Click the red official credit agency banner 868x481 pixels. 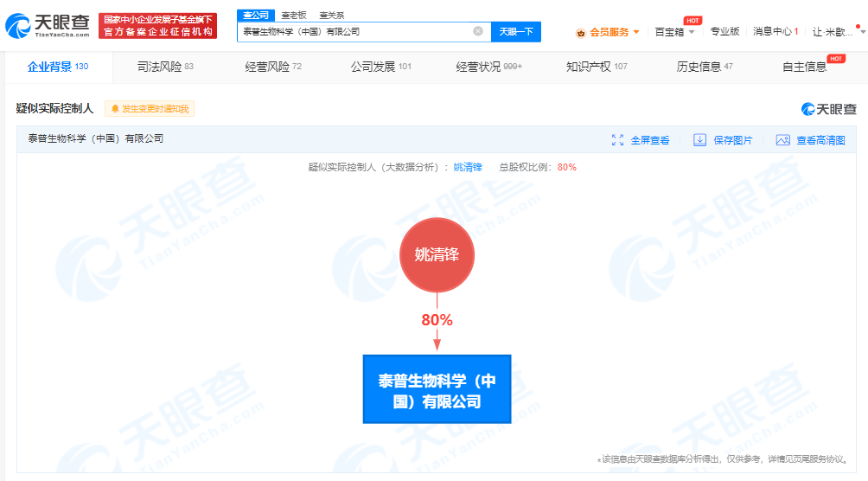click(157, 26)
